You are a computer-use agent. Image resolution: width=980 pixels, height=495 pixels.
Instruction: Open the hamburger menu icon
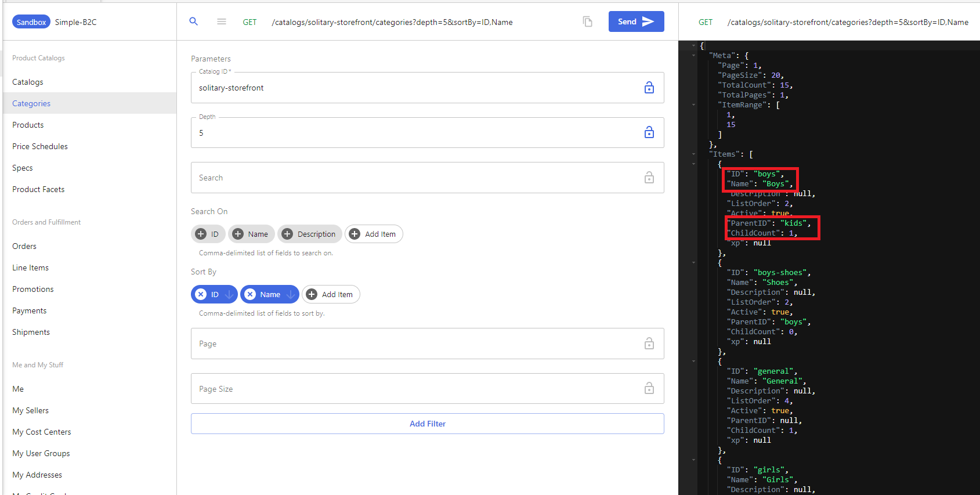pos(222,21)
